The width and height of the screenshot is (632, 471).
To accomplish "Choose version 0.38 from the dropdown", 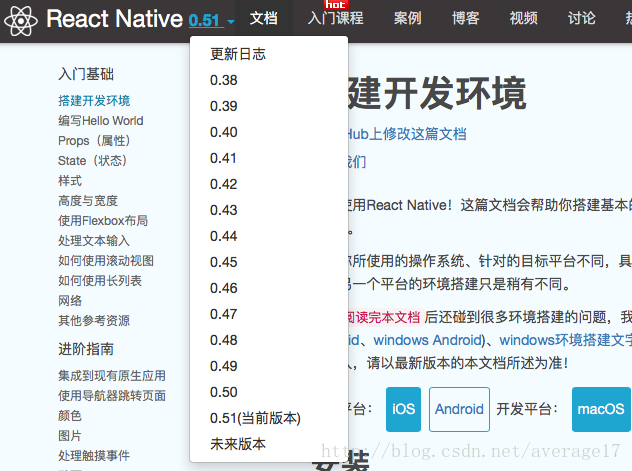I will tap(224, 80).
